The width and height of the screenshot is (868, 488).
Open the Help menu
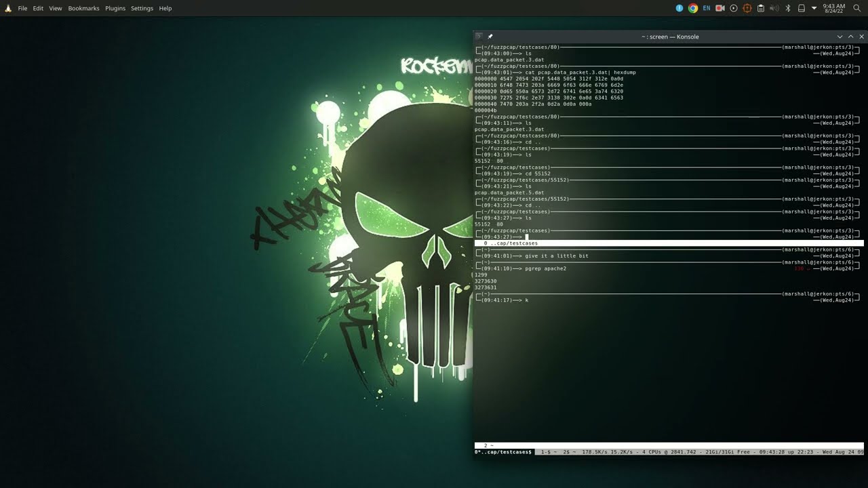[165, 8]
